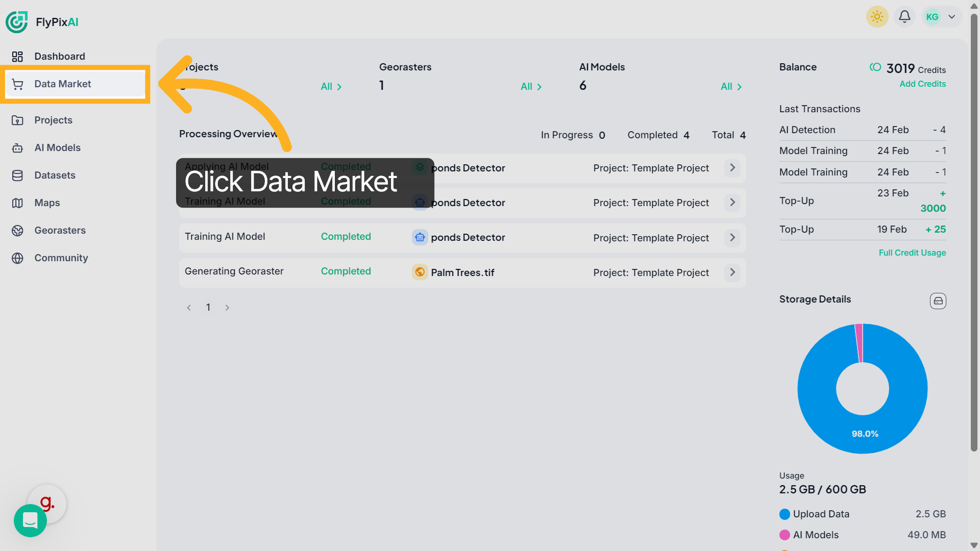Expand the user account dropdown chevron

coord(952,17)
